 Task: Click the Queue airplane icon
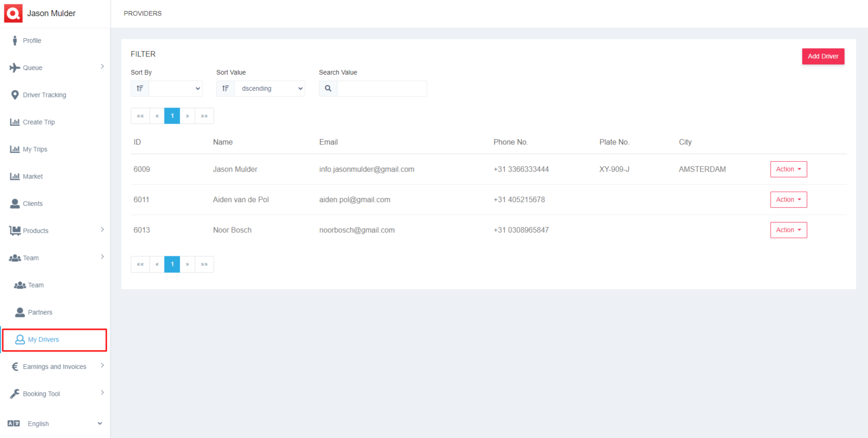[15, 68]
